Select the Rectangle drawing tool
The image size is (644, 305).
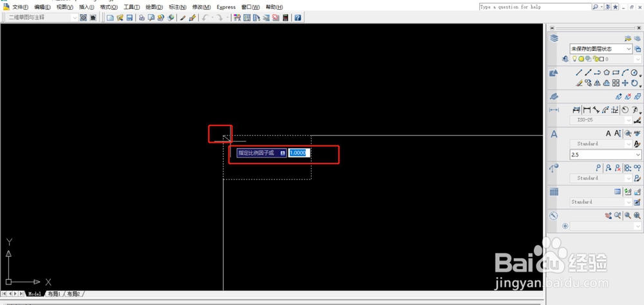616,73
